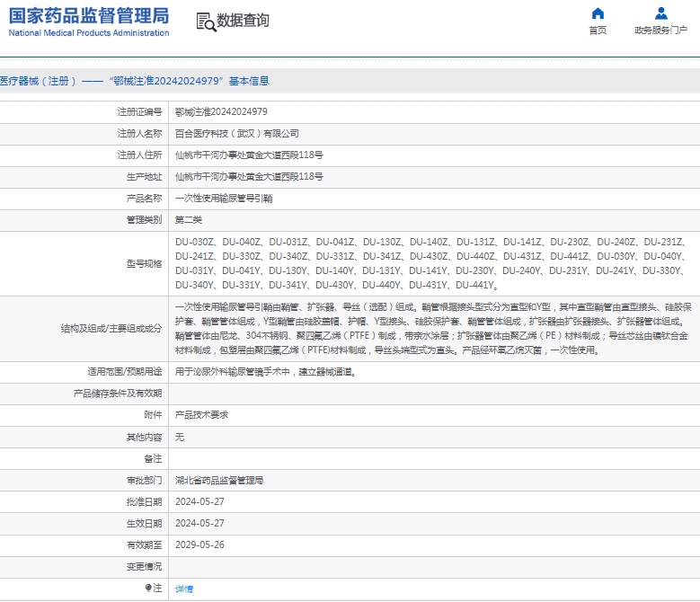The height and width of the screenshot is (602, 700).
Task: Click the 注册人名称 row label
Action: 140,134
